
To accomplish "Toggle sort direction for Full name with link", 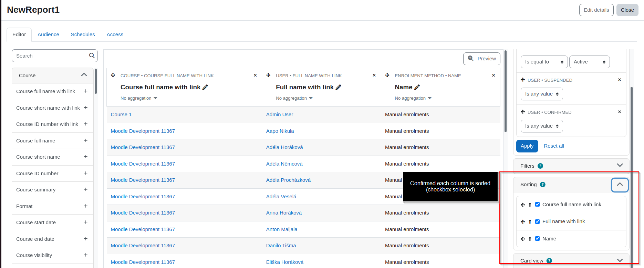I will [530, 221].
